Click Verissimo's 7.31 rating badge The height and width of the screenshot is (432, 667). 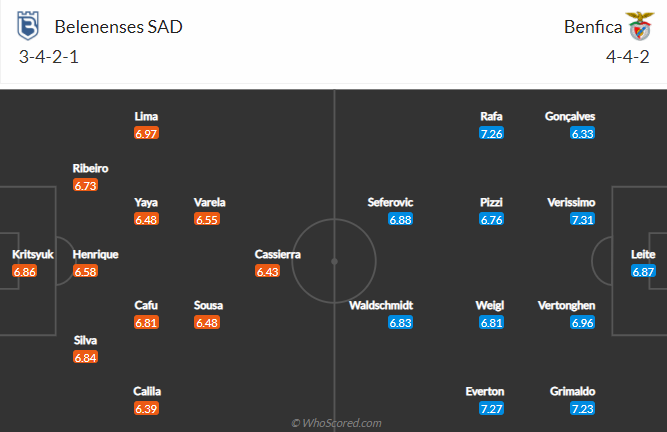(x=582, y=219)
